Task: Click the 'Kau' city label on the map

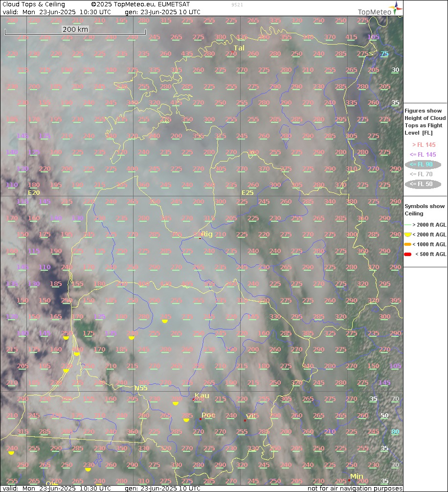Action: pyautogui.click(x=202, y=396)
